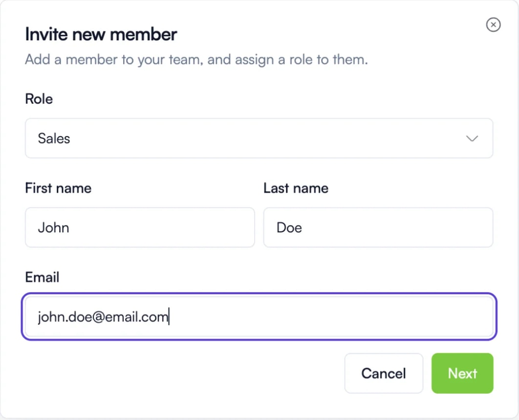Image resolution: width=519 pixels, height=420 pixels.
Task: Click the "John" text in First name
Action: [x=53, y=228]
